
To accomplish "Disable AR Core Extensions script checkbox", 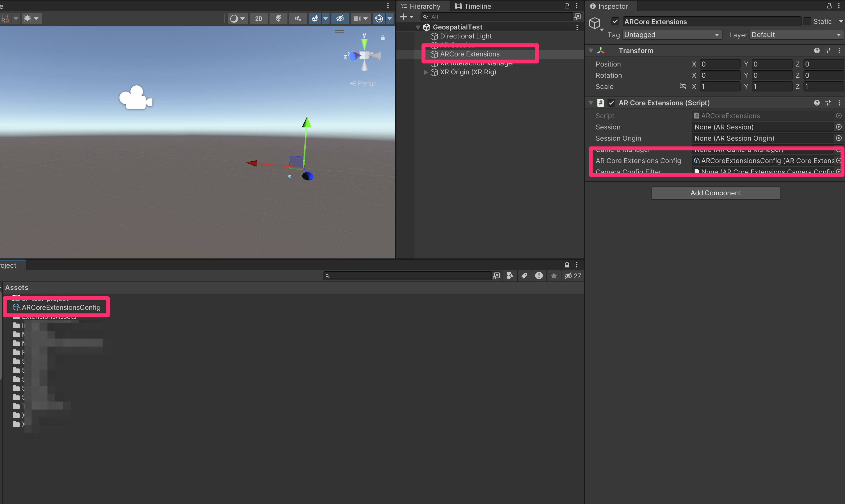I will coord(612,103).
